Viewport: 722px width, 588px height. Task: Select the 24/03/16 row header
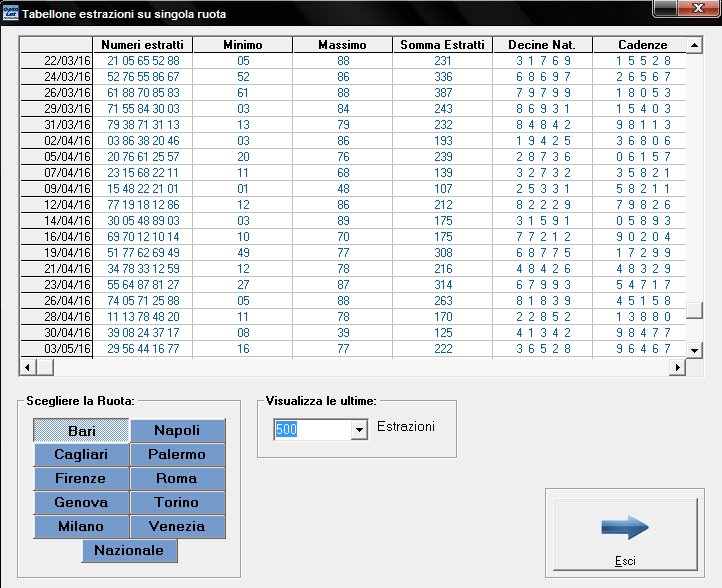56,76
